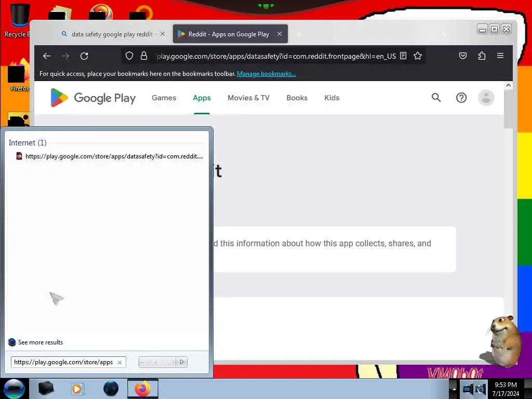Show hidden system tray icons
Screen dimensions: 532x399
pos(454,389)
